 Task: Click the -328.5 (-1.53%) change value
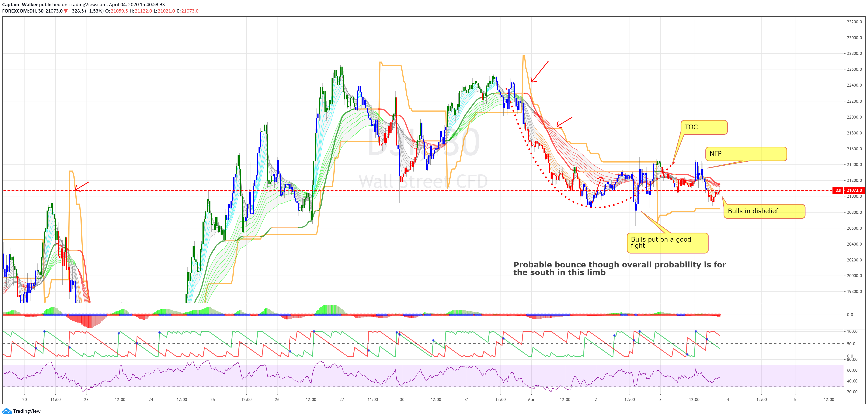[86, 11]
